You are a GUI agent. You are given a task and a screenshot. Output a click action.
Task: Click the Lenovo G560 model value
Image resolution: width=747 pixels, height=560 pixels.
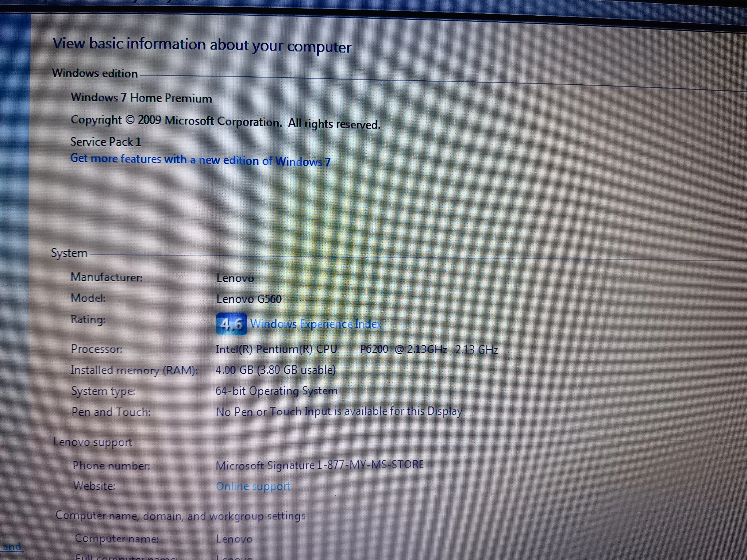249,299
